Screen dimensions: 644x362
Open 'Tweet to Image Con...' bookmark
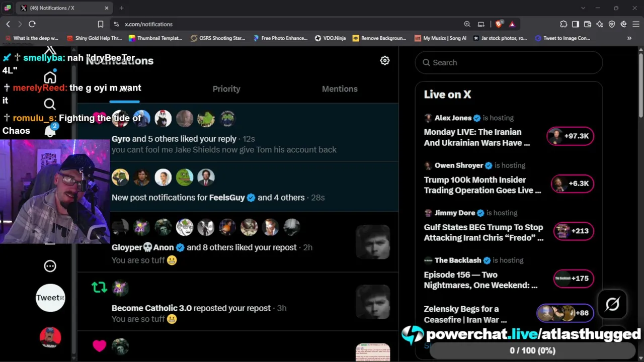(x=562, y=38)
